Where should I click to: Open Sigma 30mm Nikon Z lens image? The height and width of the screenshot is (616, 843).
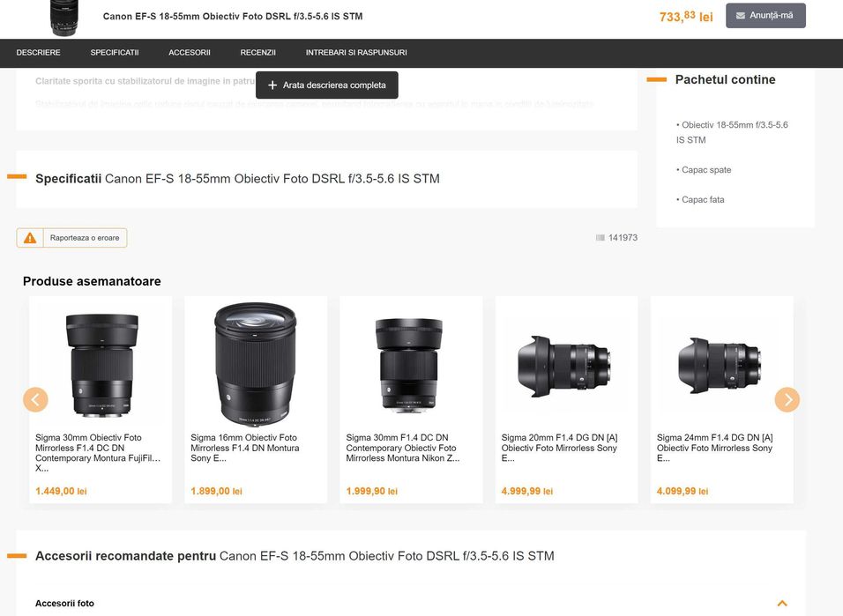point(408,366)
